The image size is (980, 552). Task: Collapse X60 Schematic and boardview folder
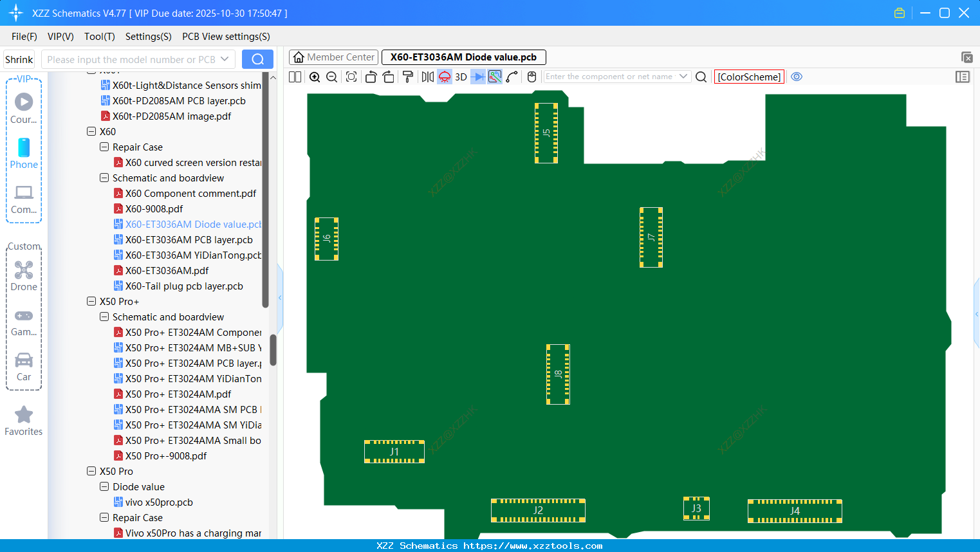tap(104, 178)
